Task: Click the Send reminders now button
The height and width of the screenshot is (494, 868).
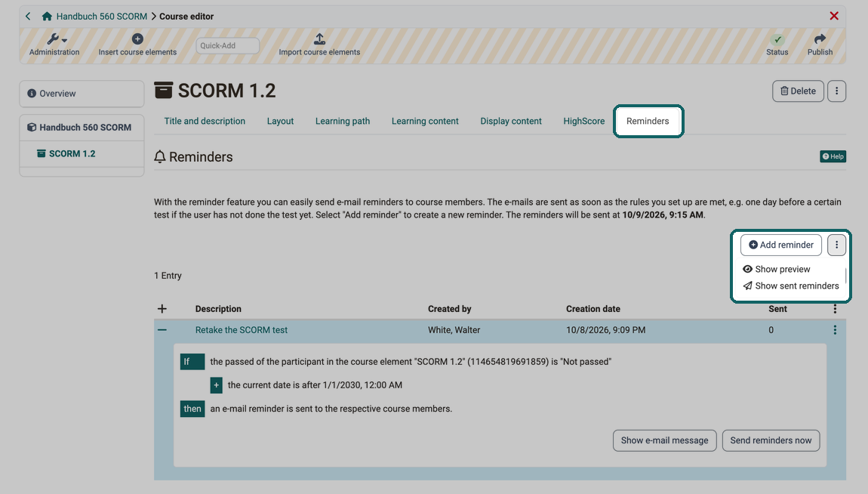Action: 771,441
